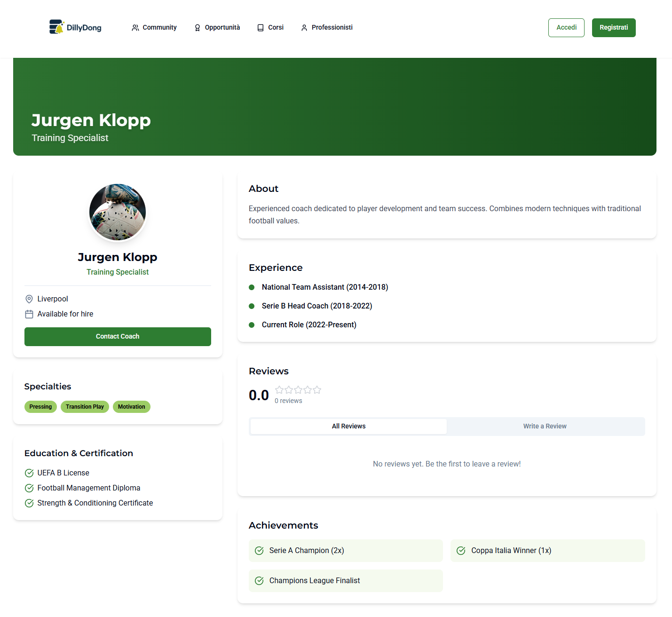Click the check icon next to Football Management Diploma

(x=29, y=488)
